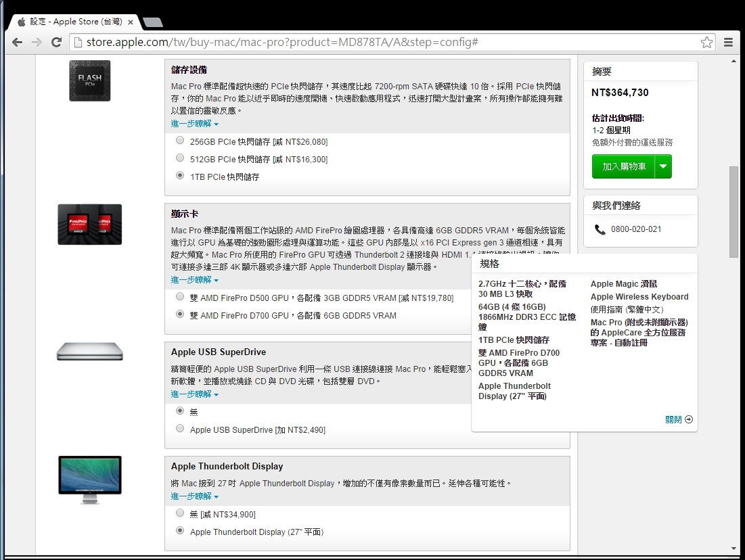The height and width of the screenshot is (560, 745).
Task: Click the scrollbar up arrow
Action: pyautogui.click(x=733, y=62)
